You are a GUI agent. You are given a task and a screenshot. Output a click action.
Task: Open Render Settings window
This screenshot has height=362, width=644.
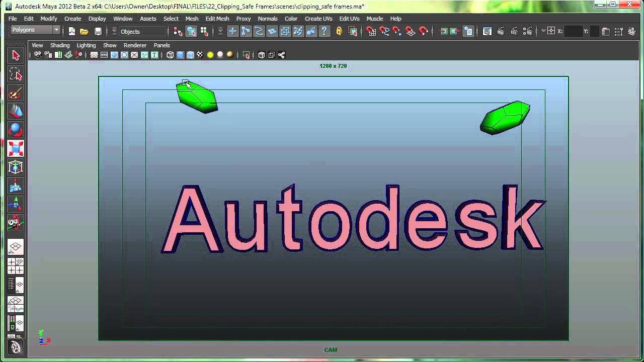point(528,31)
